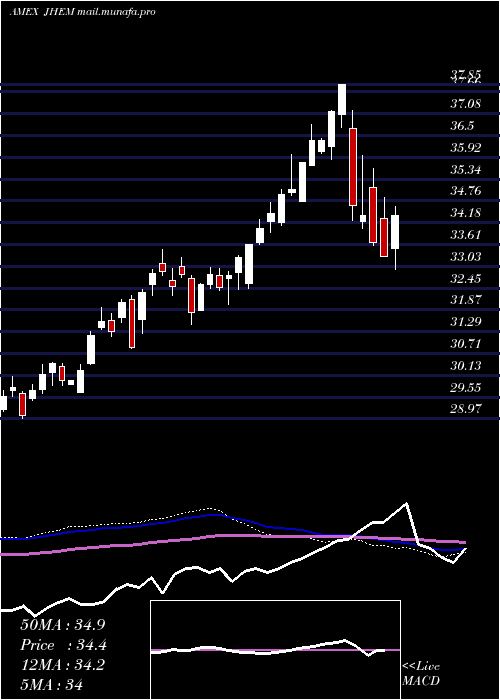The image size is (500, 700).
Task: Click the 33.61 price axis label
Action: [466, 235]
